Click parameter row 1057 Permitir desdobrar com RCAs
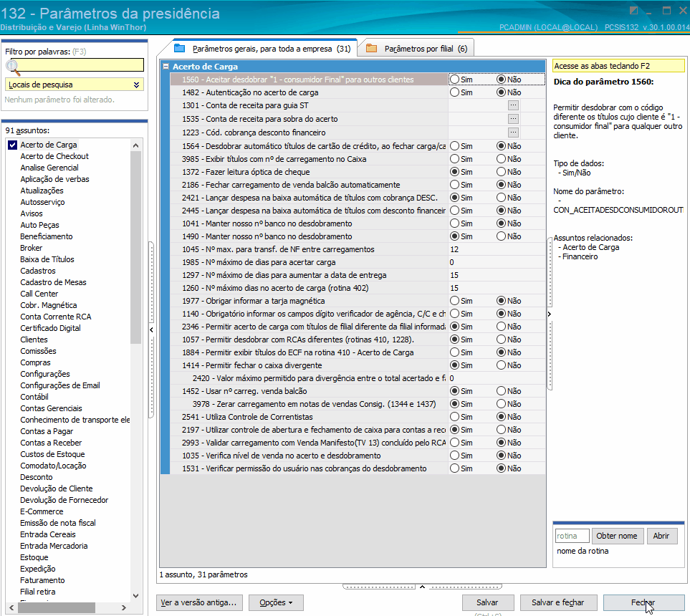 click(x=358, y=340)
